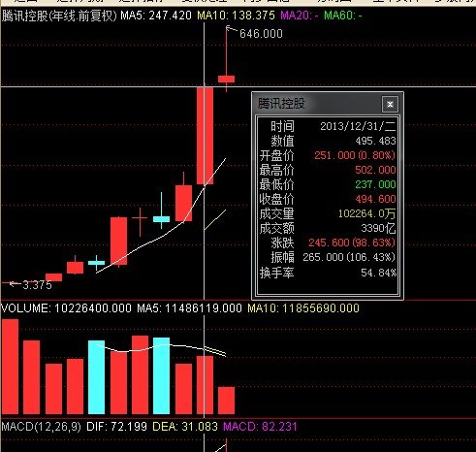Click the 收盘价 494.600 row in popup
The height and width of the screenshot is (452, 476).
(328, 199)
